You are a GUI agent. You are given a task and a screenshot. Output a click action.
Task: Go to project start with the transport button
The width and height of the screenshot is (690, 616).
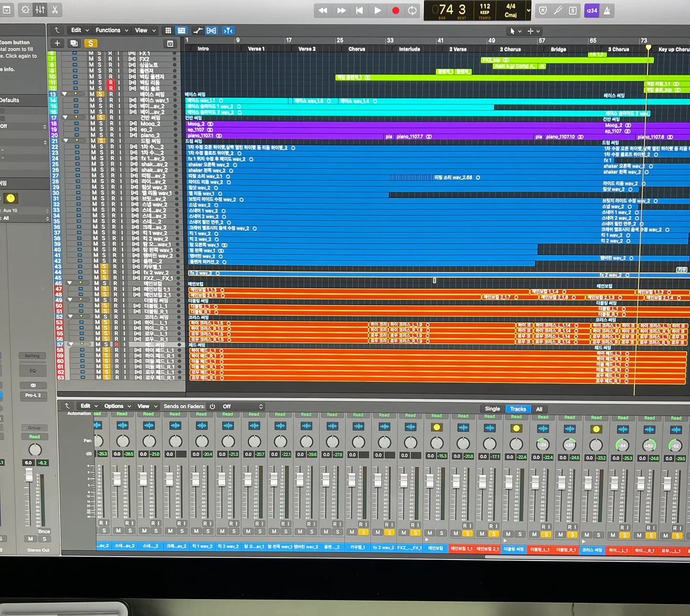359,11
